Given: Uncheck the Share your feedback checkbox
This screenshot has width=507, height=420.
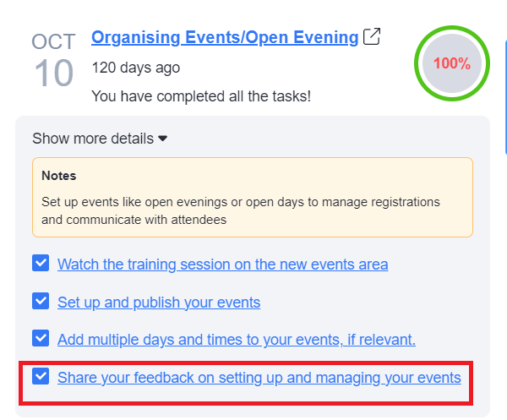Looking at the screenshot, I should coord(41,377).
